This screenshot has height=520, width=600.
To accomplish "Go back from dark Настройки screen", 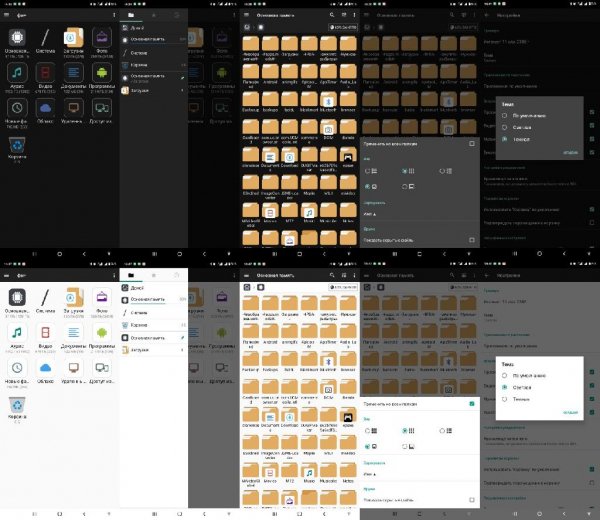I will [487, 15].
